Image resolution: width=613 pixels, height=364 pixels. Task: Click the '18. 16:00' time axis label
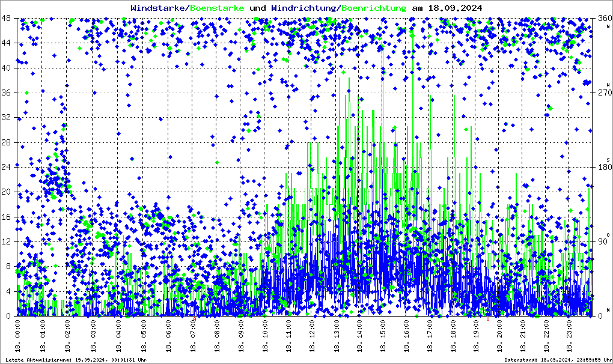pos(407,336)
